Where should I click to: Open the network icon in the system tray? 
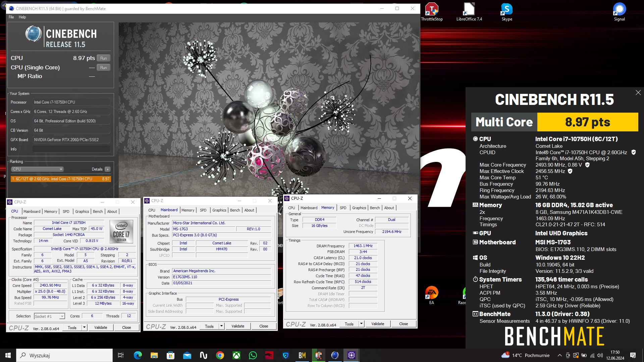(x=592, y=355)
